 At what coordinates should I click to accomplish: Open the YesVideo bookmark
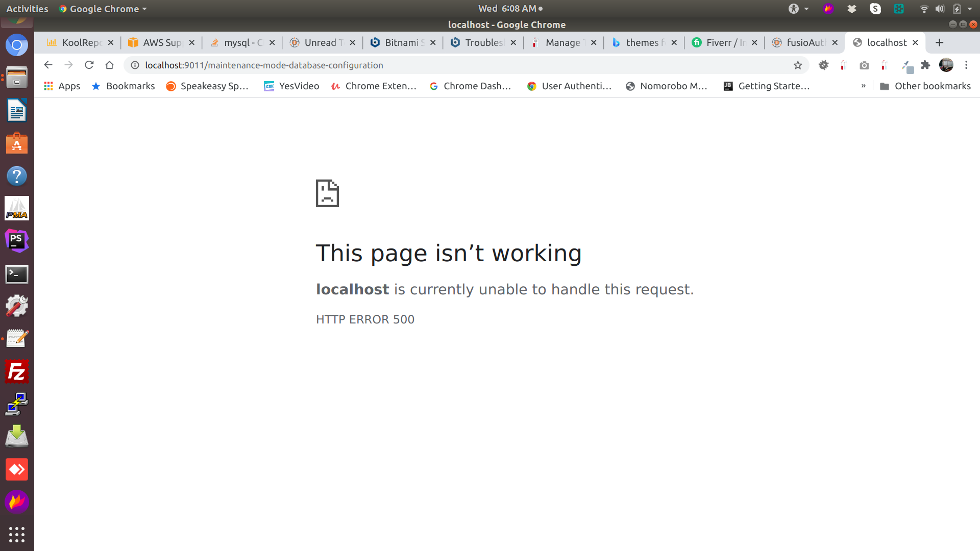click(x=291, y=86)
